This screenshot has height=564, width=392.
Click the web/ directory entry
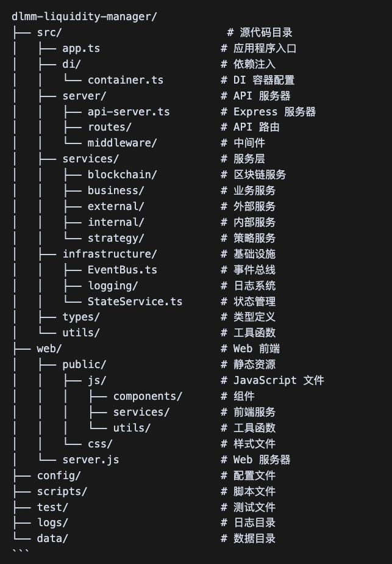[x=49, y=350]
